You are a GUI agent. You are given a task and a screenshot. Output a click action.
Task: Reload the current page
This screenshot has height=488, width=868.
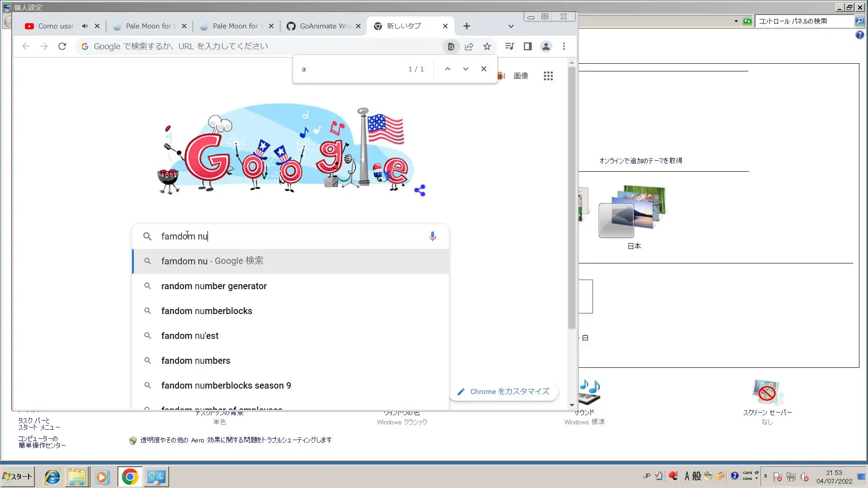[x=62, y=47]
